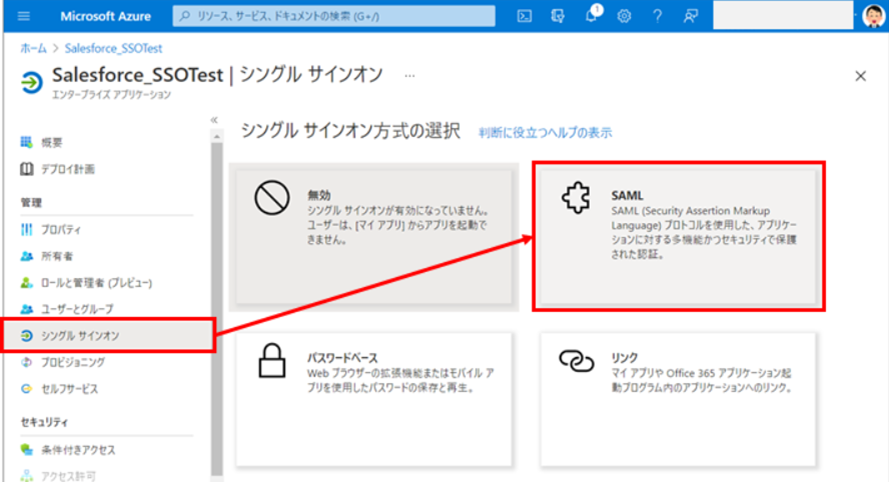This screenshot has width=889, height=482.
Task: Click the 所有者 people icon
Action: (x=27, y=256)
